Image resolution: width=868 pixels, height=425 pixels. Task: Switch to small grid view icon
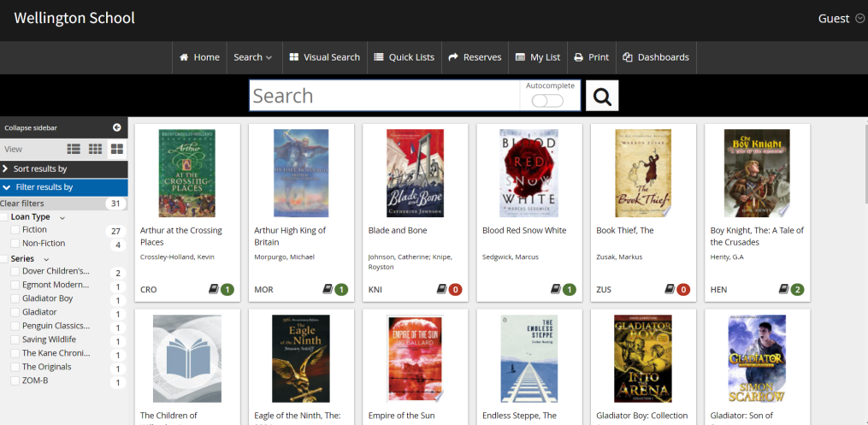[96, 149]
